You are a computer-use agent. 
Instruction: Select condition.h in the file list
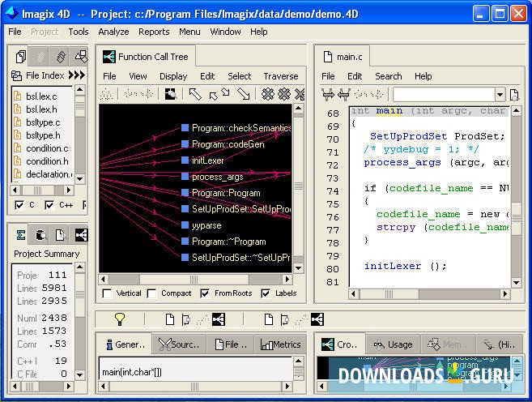[47, 161]
